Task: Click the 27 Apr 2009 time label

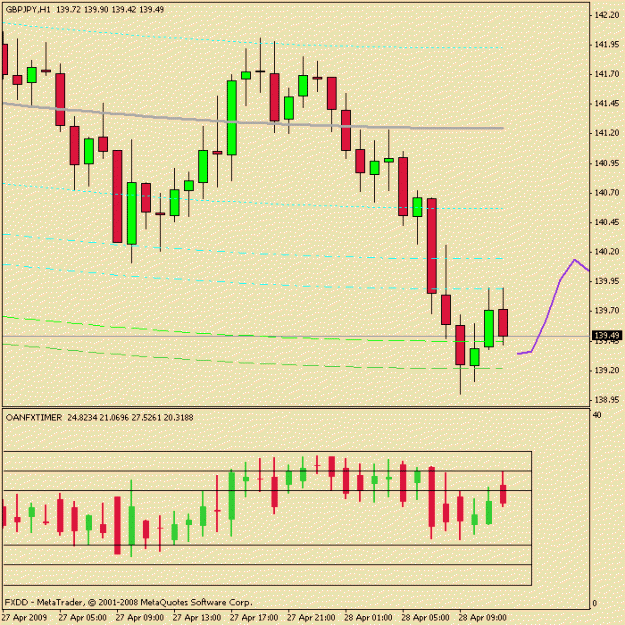Action: (x=25, y=618)
